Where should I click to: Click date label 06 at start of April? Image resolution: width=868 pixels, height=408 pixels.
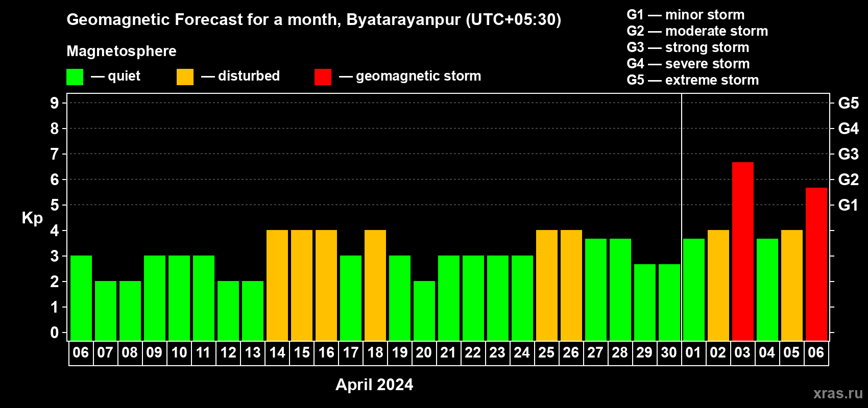click(81, 353)
